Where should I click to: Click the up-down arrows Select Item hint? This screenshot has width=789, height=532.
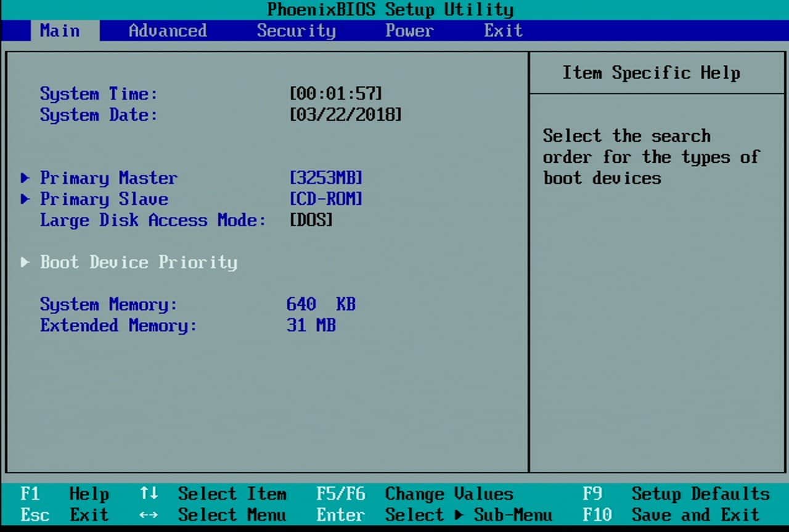[x=213, y=494]
